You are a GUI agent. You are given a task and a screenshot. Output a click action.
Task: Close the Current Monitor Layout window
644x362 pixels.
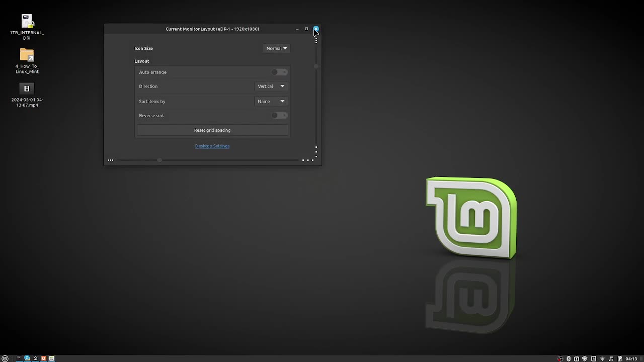315,29
